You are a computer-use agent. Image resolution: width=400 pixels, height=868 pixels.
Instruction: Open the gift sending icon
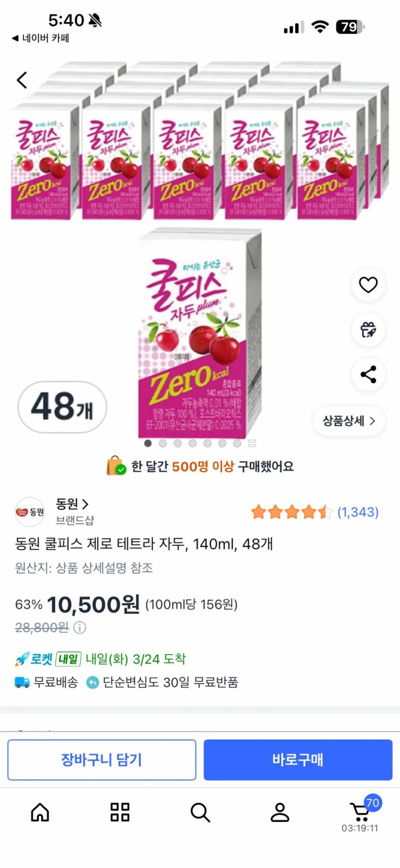pyautogui.click(x=368, y=330)
